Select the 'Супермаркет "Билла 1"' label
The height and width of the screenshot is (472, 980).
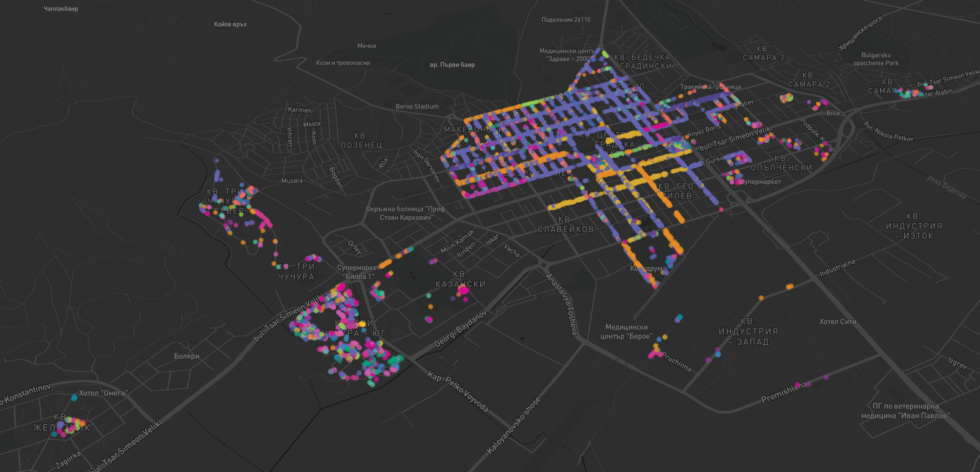pyautogui.click(x=358, y=272)
